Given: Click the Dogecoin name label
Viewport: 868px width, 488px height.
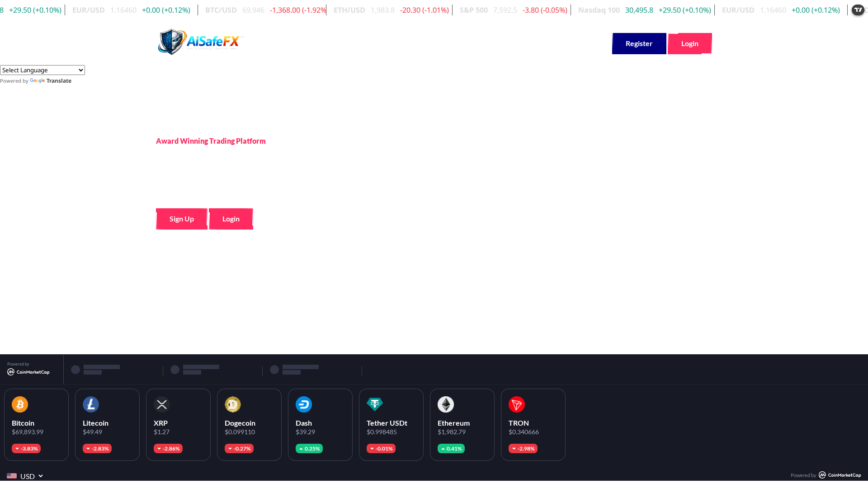Looking at the screenshot, I should point(240,423).
